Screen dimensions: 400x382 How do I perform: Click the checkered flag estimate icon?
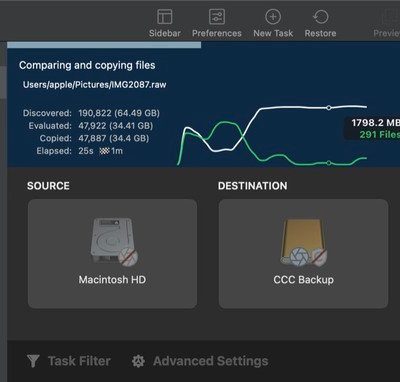point(104,151)
